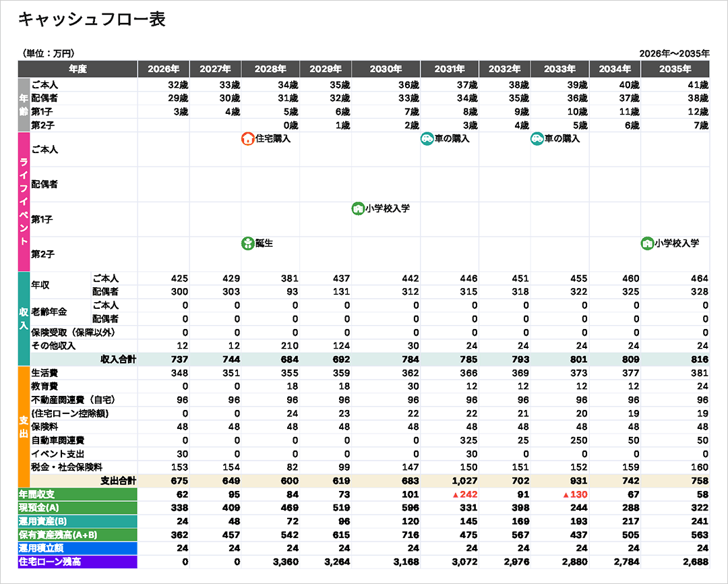Click the 年度 header cell

click(x=78, y=69)
